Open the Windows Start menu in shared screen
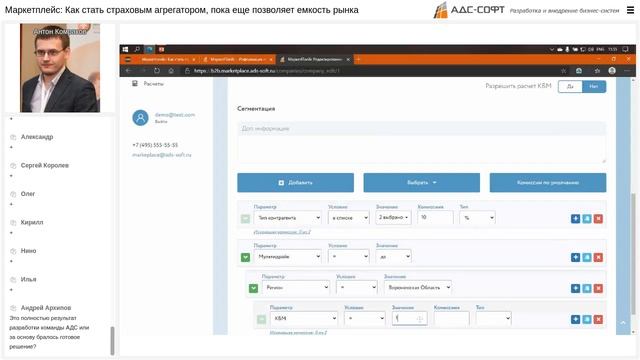This screenshot has height=360, width=640. point(125,49)
